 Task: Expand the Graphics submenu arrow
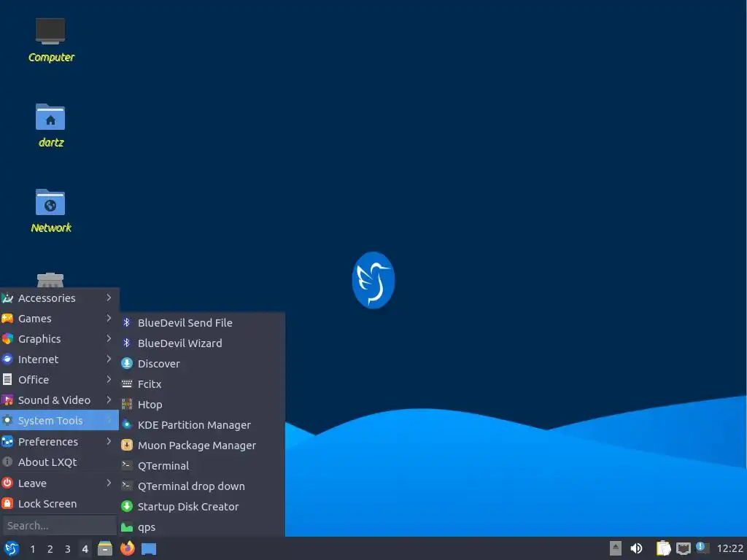coord(109,338)
